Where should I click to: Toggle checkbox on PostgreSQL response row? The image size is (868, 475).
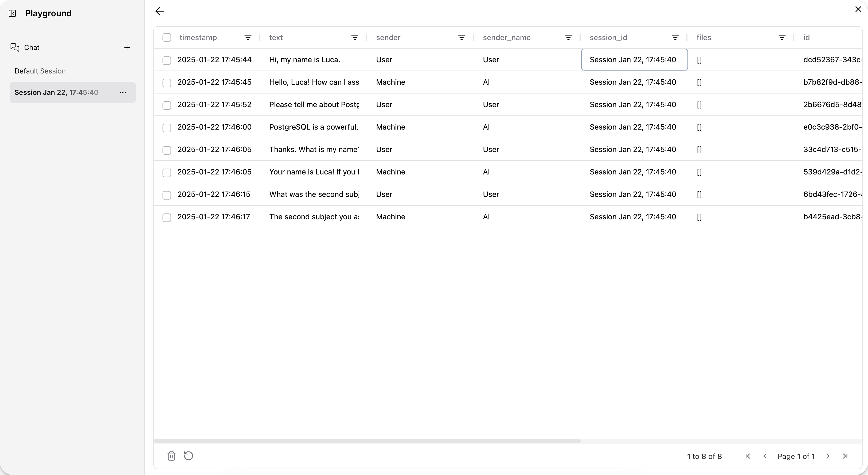(x=166, y=127)
